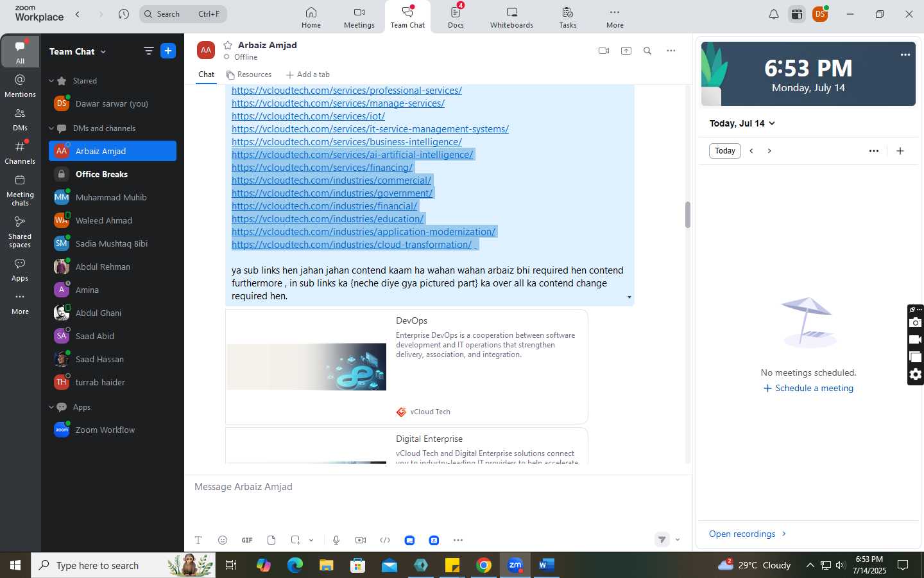
Task: Open chat with Muhammad Muhib
Action: [112, 197]
